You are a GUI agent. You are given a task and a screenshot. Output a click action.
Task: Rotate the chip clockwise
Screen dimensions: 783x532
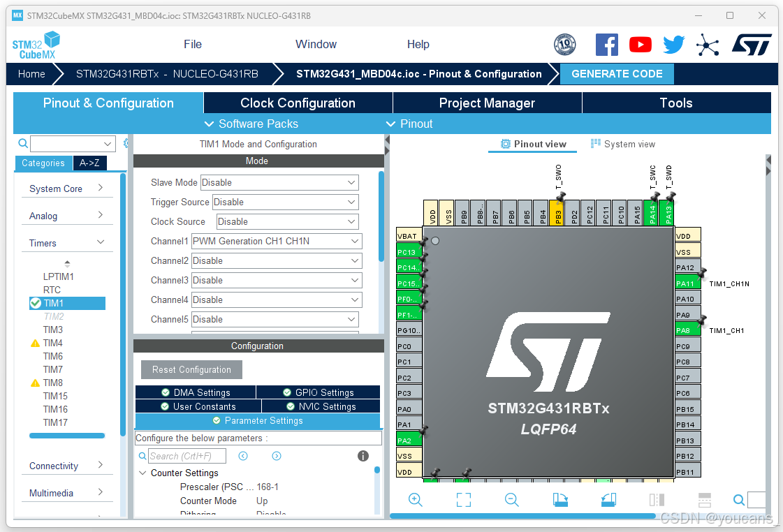[560, 500]
